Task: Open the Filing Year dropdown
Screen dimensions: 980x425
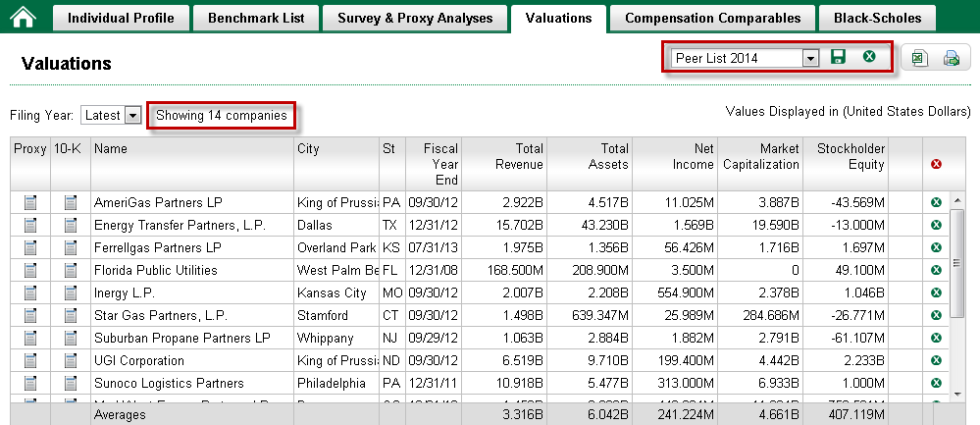Action: click(133, 115)
